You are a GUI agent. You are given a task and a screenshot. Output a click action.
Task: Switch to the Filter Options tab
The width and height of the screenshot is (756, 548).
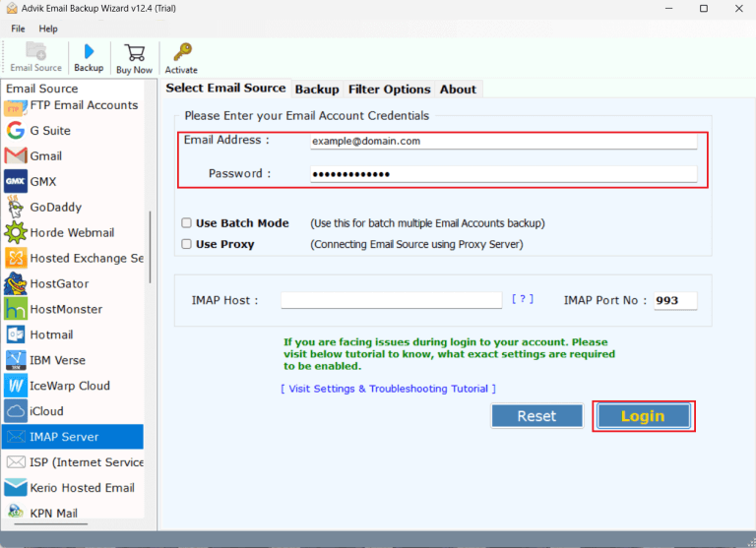coord(390,90)
